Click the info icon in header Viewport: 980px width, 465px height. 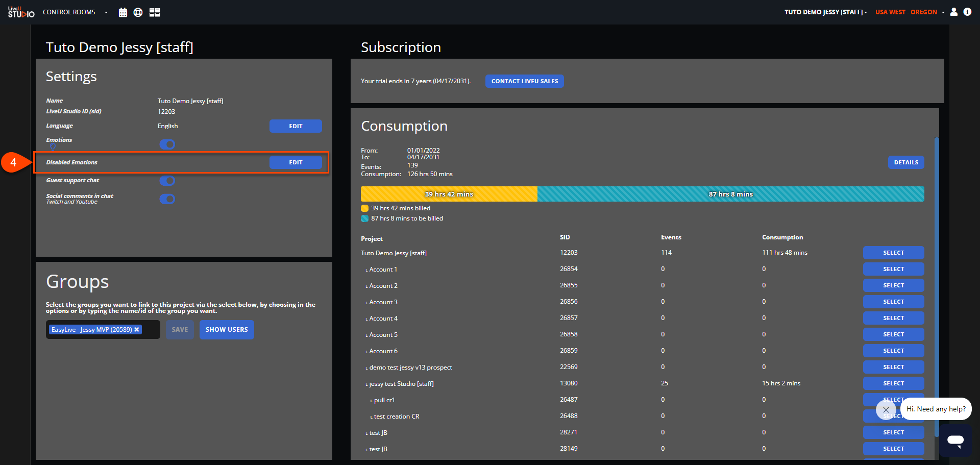(x=967, y=12)
